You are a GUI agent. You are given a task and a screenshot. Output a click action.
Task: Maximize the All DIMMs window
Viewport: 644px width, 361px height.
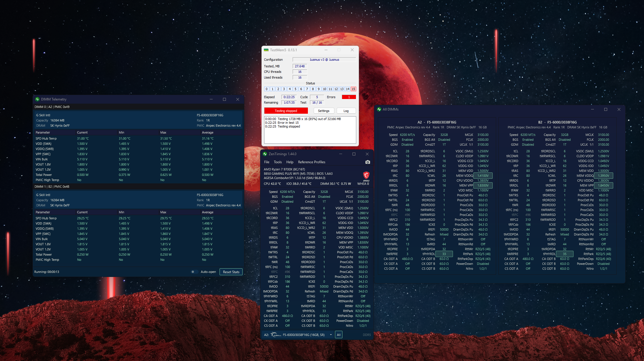point(606,109)
